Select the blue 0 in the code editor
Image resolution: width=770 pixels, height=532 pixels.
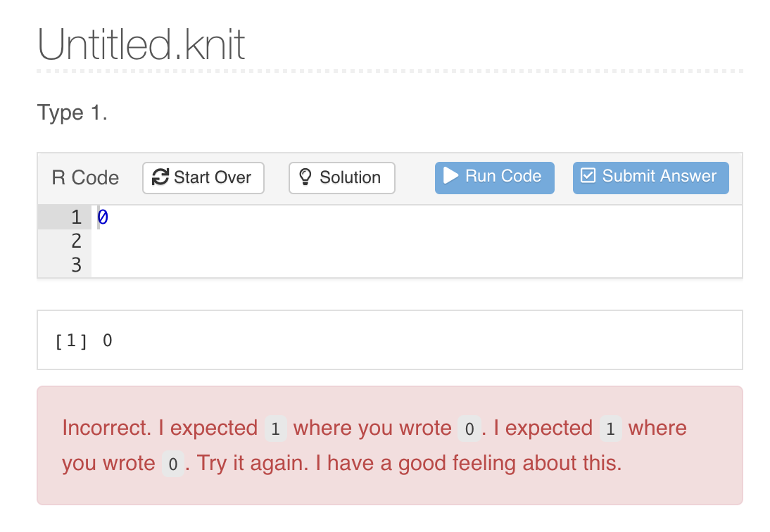pyautogui.click(x=102, y=217)
